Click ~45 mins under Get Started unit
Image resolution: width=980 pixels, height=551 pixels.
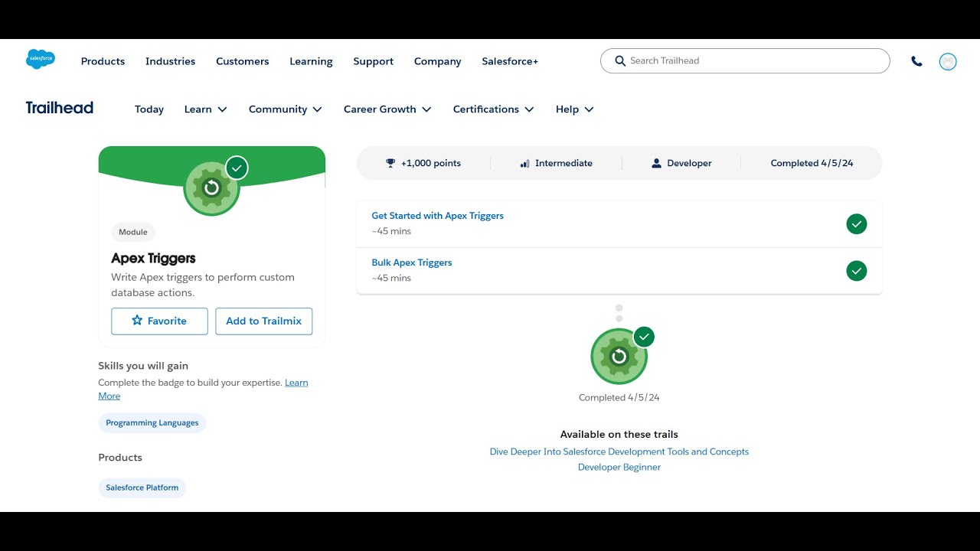(x=391, y=231)
